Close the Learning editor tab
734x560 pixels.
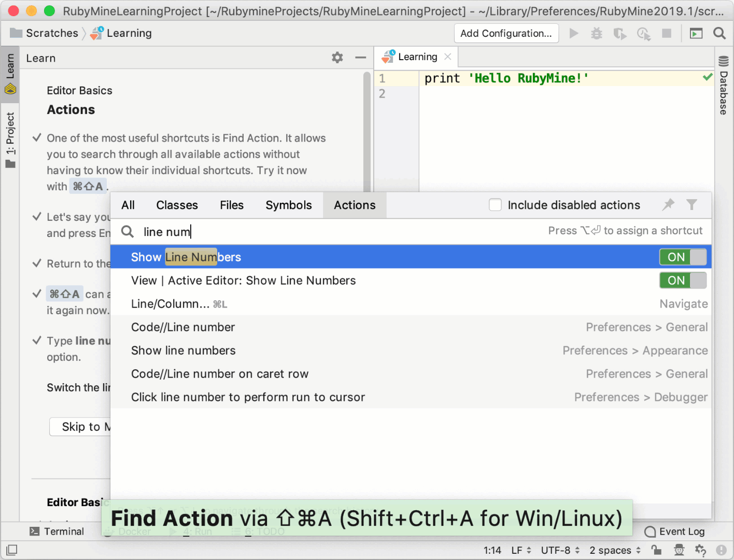point(448,57)
